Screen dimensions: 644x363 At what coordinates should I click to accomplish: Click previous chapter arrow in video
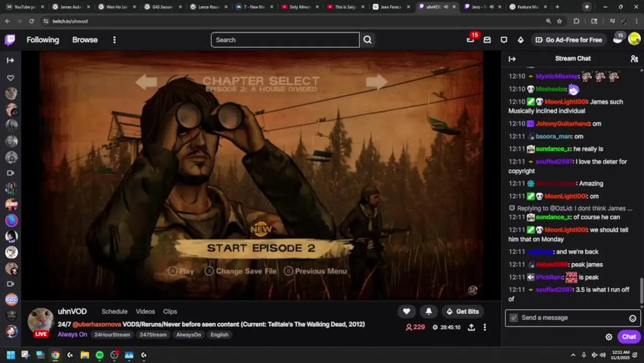(x=146, y=82)
